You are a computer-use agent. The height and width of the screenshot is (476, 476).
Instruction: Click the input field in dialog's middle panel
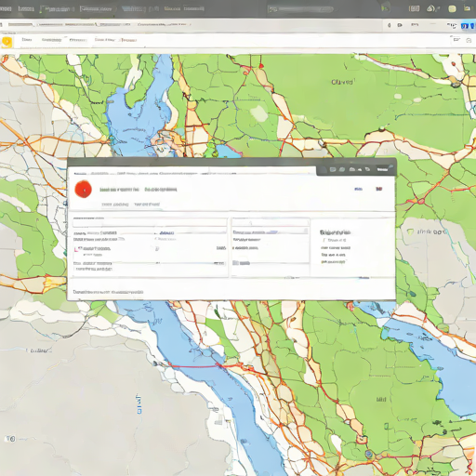[271, 222]
